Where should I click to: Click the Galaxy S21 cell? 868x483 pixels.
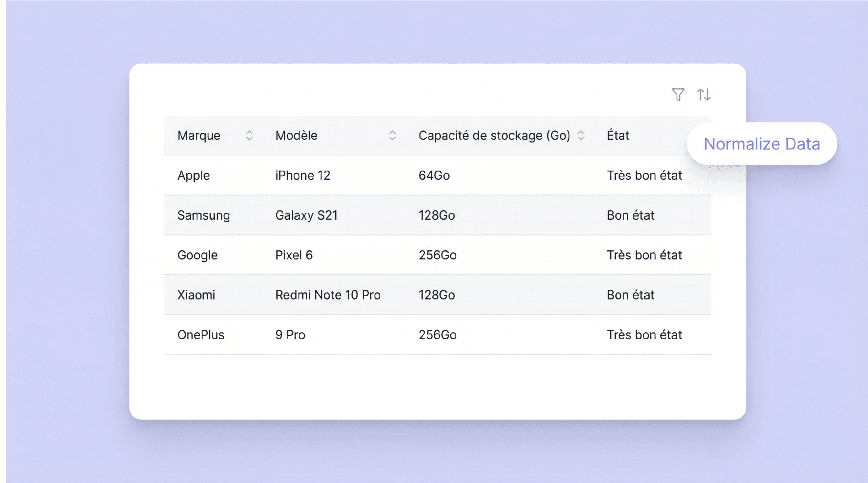(x=306, y=215)
